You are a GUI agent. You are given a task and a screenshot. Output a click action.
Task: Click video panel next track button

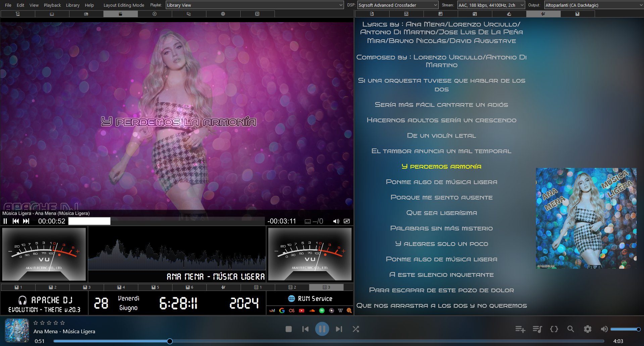point(26,221)
